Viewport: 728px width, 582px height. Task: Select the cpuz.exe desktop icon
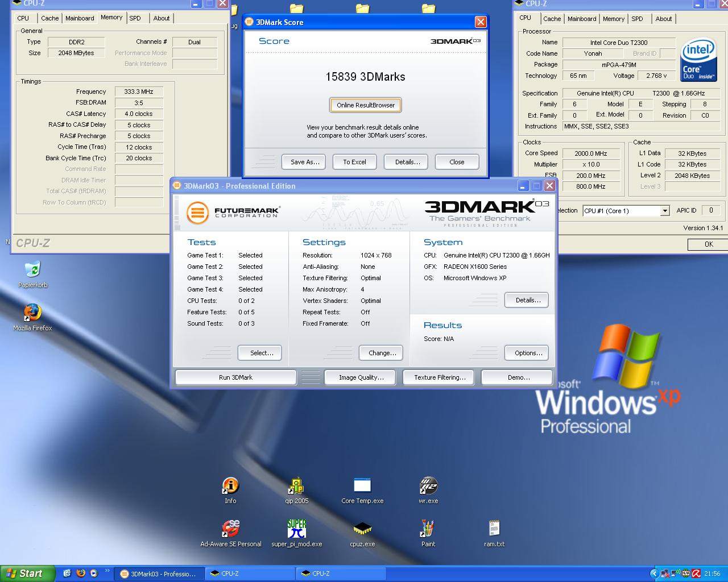362,533
